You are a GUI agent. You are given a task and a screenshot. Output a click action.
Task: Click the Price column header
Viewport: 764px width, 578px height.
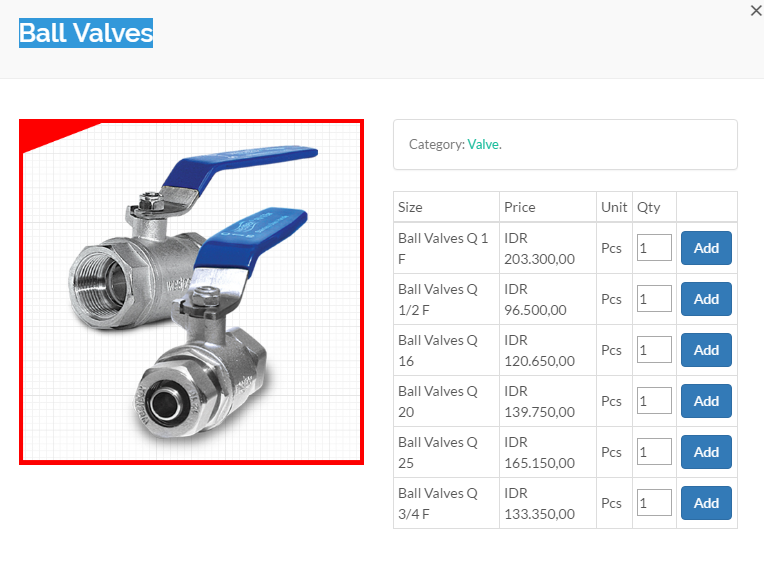click(x=520, y=207)
